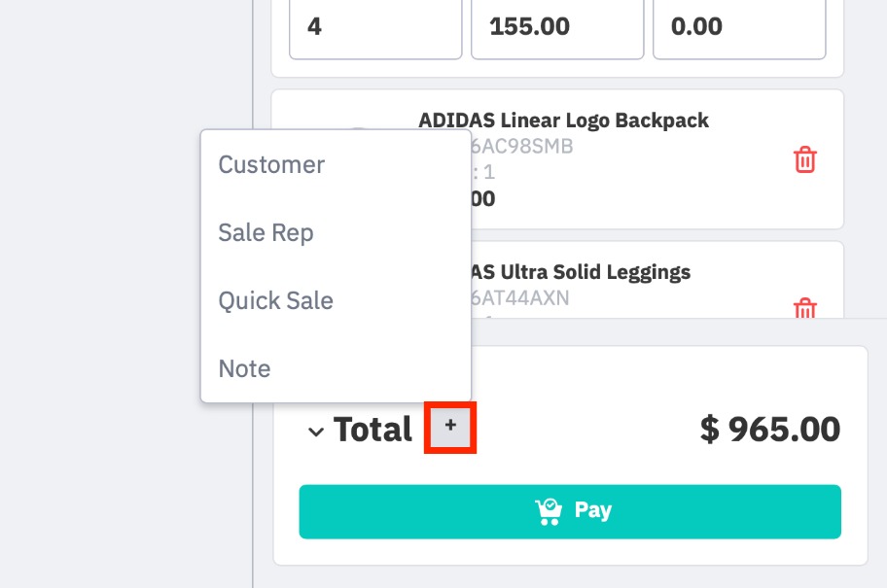Click the cart icon on the Pay button
887x588 pixels.
click(x=550, y=511)
